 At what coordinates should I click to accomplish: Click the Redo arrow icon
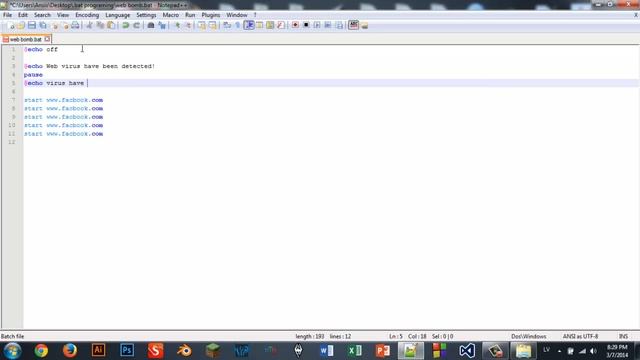coord(137,25)
